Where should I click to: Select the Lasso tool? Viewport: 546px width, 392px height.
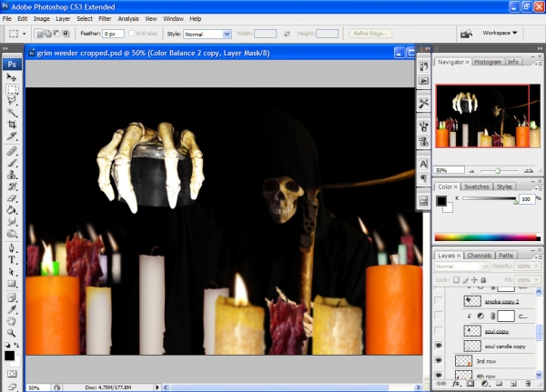pyautogui.click(x=12, y=101)
